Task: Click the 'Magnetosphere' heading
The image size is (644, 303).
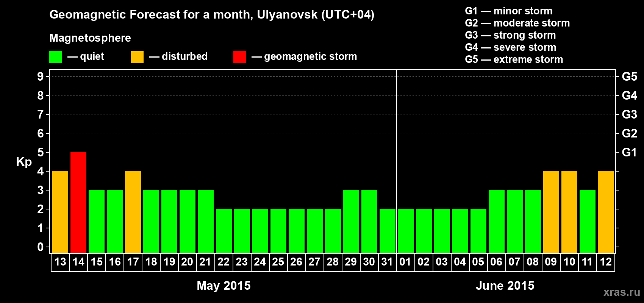Action: [x=90, y=38]
